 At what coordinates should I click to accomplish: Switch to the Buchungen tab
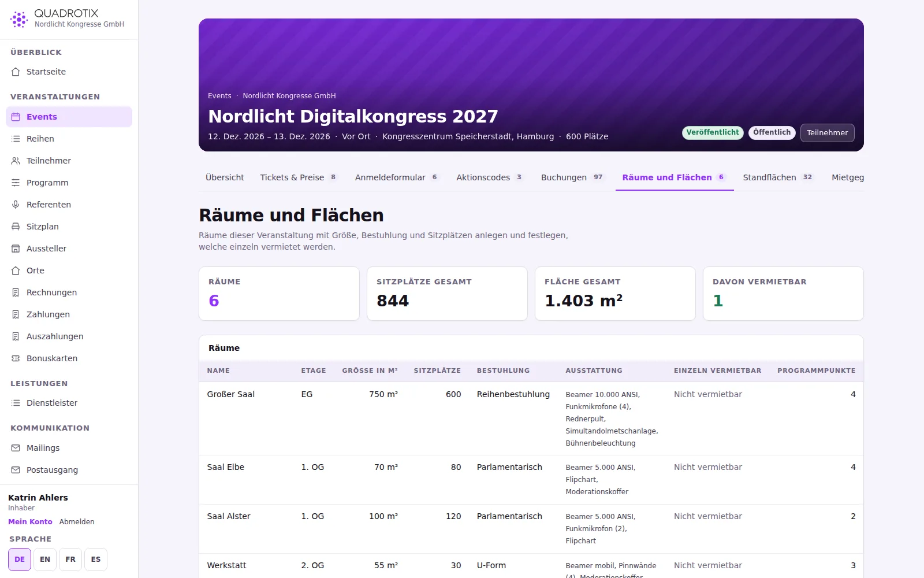(x=572, y=177)
